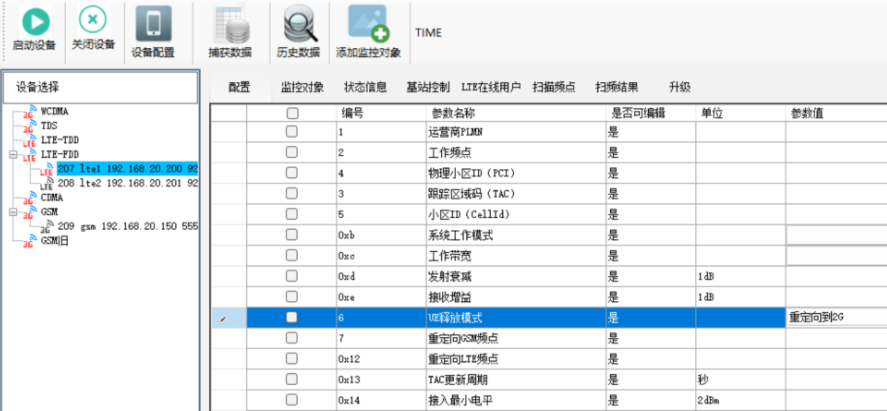Check the box for row 0x13 TAC更新周期
The height and width of the screenshot is (411, 887).
(292, 380)
